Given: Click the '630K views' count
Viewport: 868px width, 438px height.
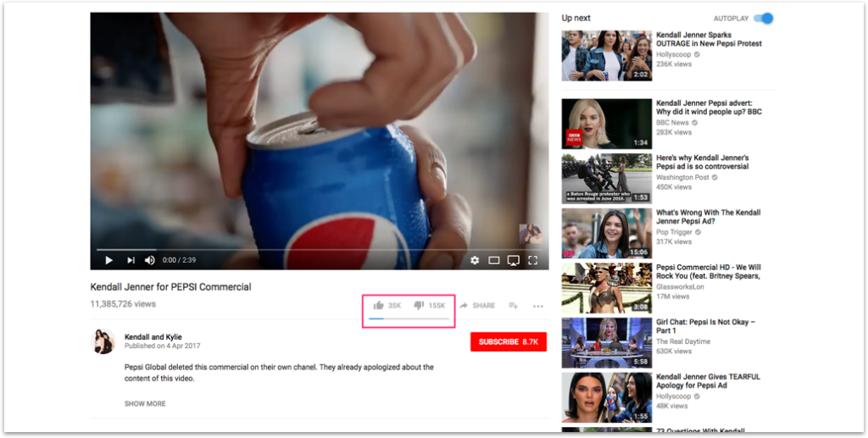Looking at the screenshot, I should [674, 352].
